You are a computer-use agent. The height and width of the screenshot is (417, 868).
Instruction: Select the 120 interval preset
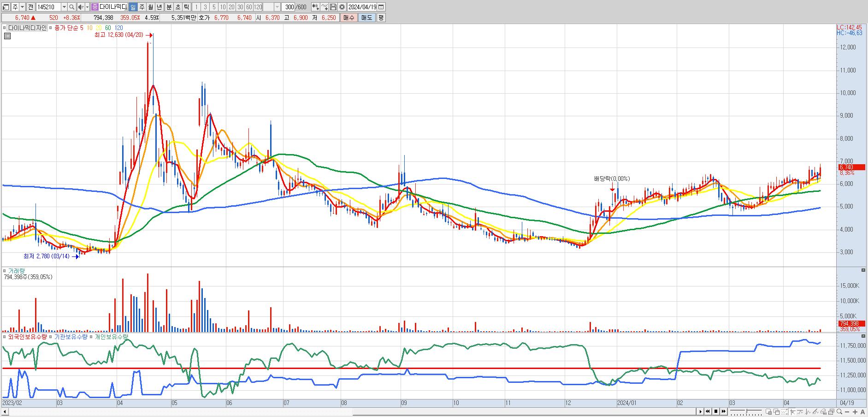258,7
